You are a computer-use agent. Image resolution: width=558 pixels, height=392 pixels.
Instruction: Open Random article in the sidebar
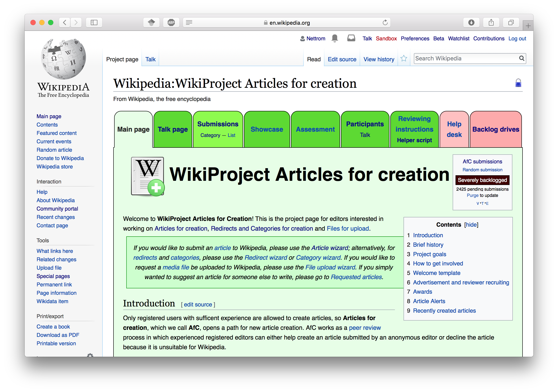coord(54,150)
